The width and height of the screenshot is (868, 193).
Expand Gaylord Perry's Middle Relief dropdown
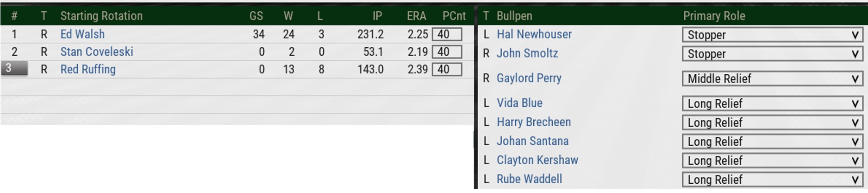[x=772, y=78]
